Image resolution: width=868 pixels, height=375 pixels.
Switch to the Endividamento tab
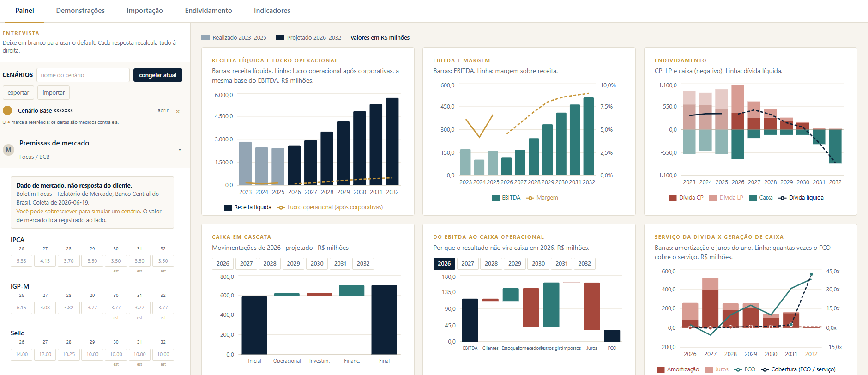208,11
